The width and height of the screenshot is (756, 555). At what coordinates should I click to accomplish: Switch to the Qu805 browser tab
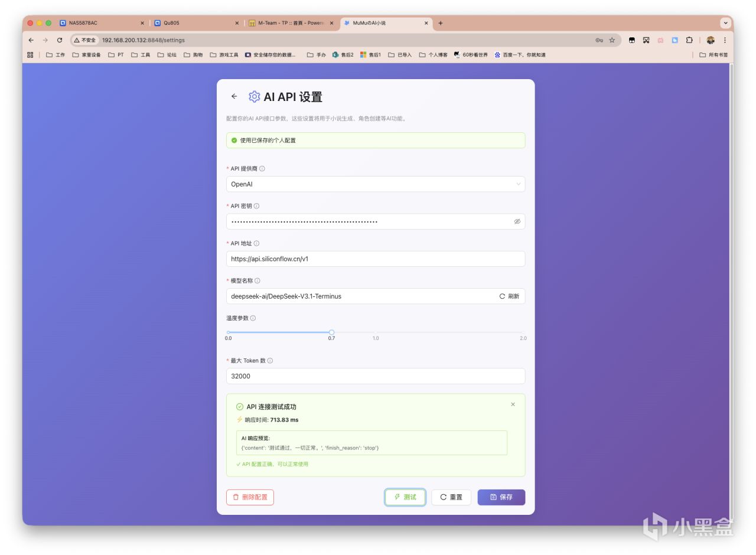(x=196, y=23)
